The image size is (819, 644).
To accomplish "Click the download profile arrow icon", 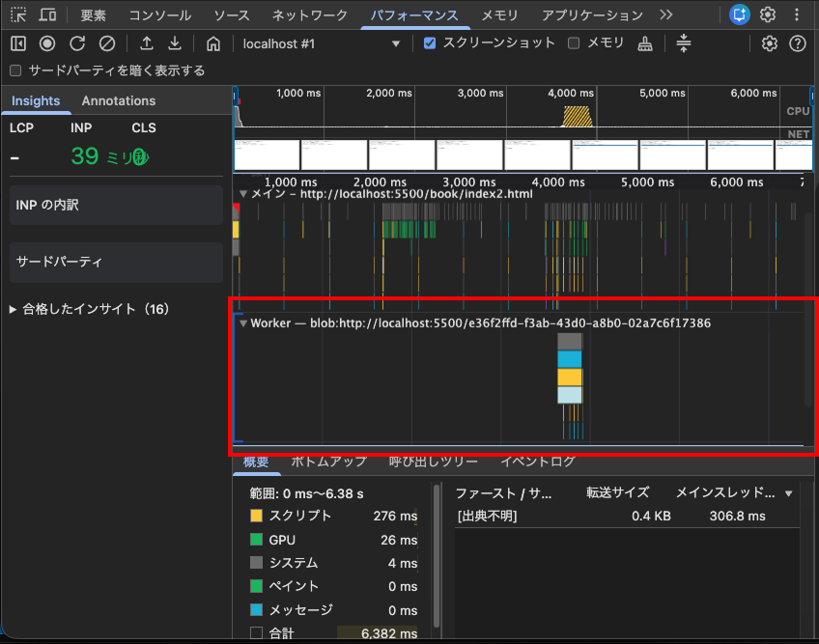I will [175, 43].
